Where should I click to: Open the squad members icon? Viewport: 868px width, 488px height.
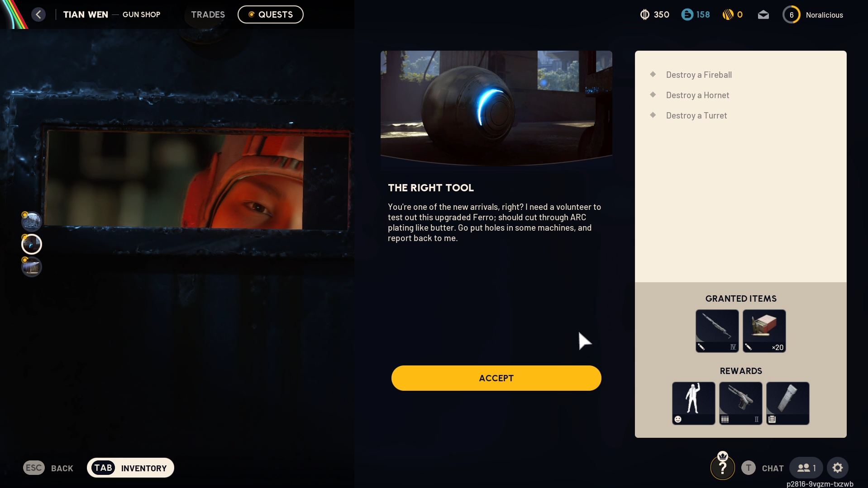(x=806, y=468)
